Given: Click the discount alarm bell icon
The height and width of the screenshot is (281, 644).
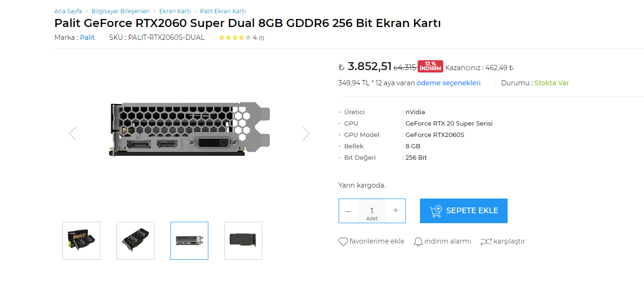Looking at the screenshot, I should pos(418,242).
